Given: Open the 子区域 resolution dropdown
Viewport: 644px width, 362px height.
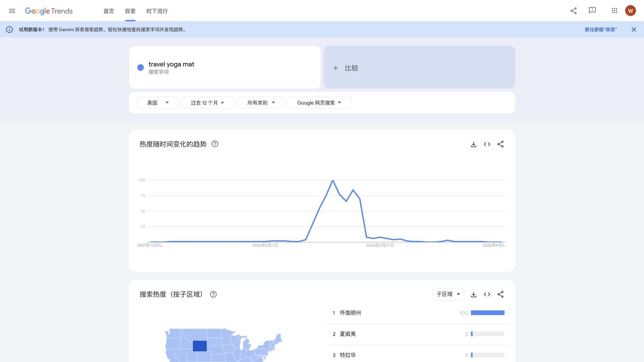Looking at the screenshot, I should [448, 294].
